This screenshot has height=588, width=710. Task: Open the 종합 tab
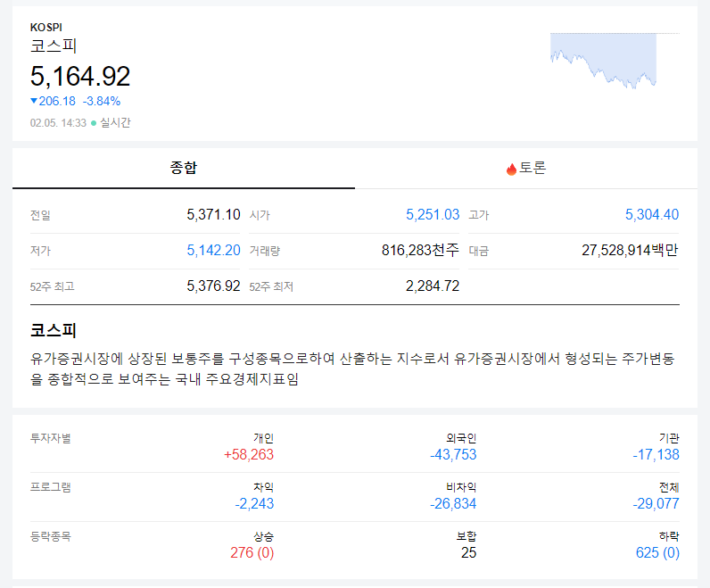tap(184, 168)
